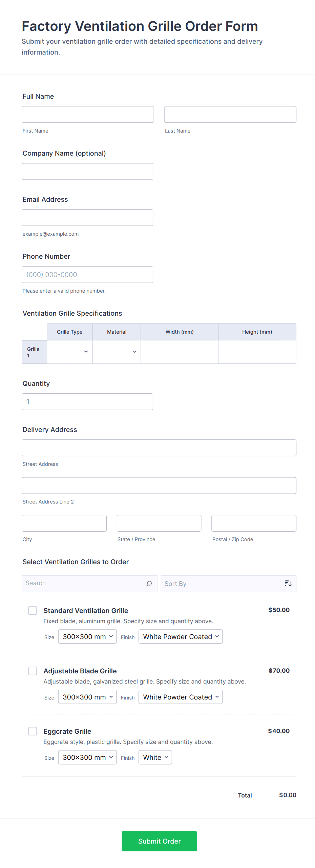Expand the Material dropdown for Grille 1
315x868 pixels.
tap(117, 352)
